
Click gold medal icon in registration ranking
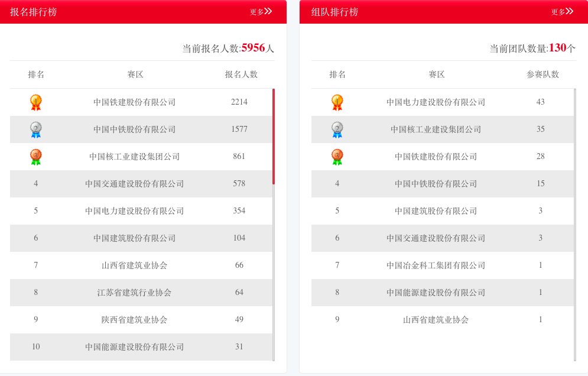click(36, 102)
